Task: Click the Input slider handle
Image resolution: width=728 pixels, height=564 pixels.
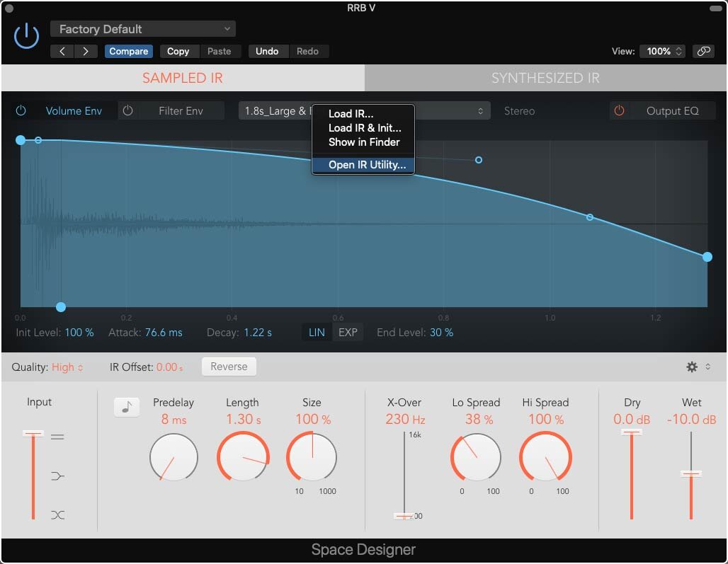Action: pos(33,434)
